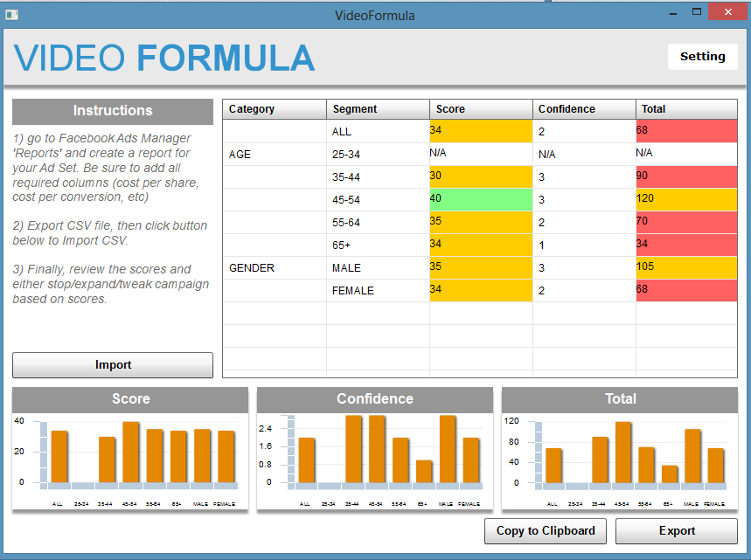Open the Setting button
Image resolution: width=751 pixels, height=560 pixels.
702,57
